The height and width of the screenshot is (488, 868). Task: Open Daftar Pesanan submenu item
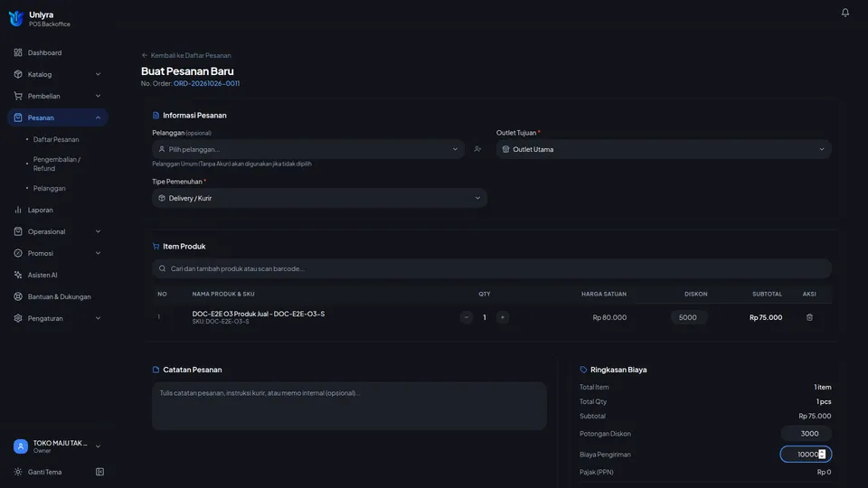(55, 139)
